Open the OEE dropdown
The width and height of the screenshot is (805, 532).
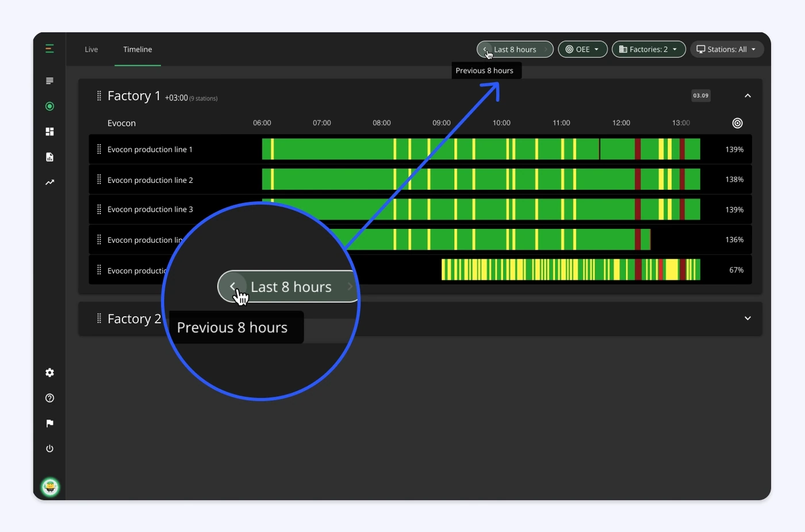(582, 49)
